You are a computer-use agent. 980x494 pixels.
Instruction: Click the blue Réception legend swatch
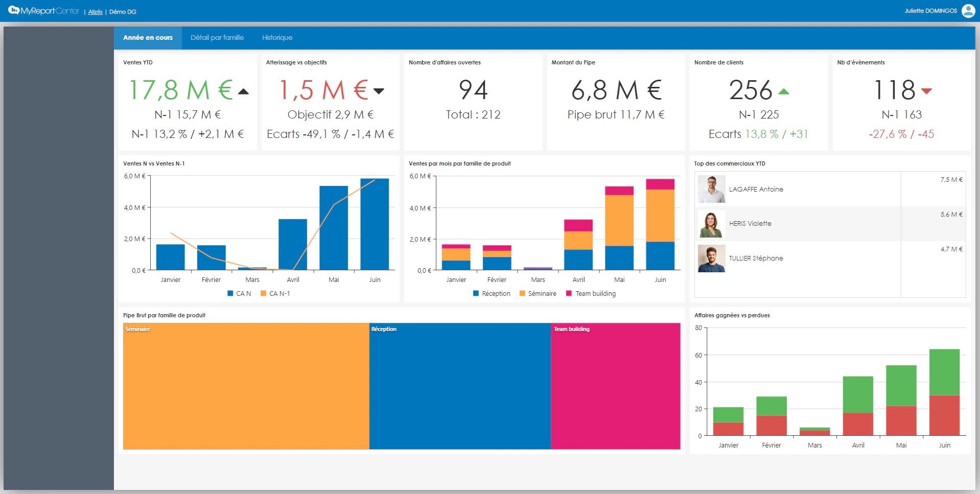coord(476,293)
